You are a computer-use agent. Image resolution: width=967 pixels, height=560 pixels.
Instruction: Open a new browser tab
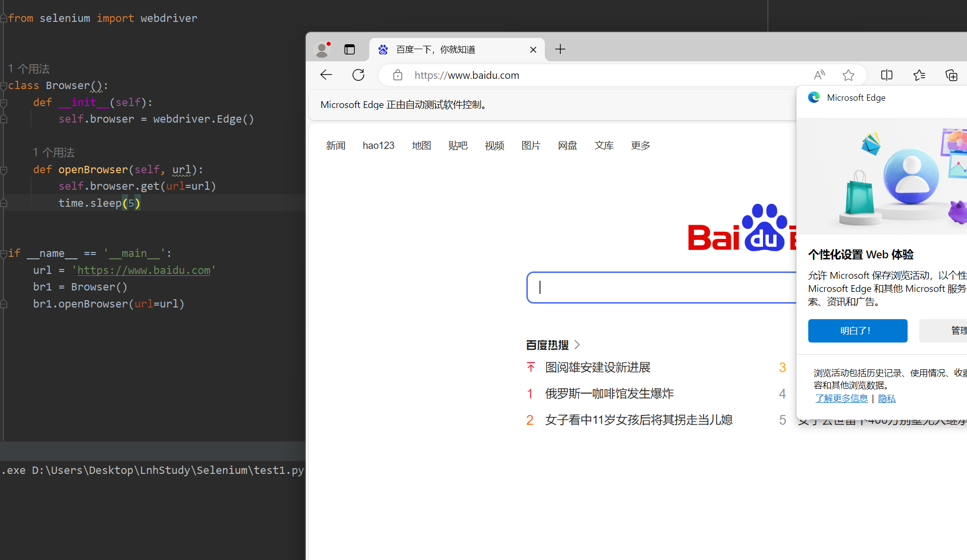point(560,49)
